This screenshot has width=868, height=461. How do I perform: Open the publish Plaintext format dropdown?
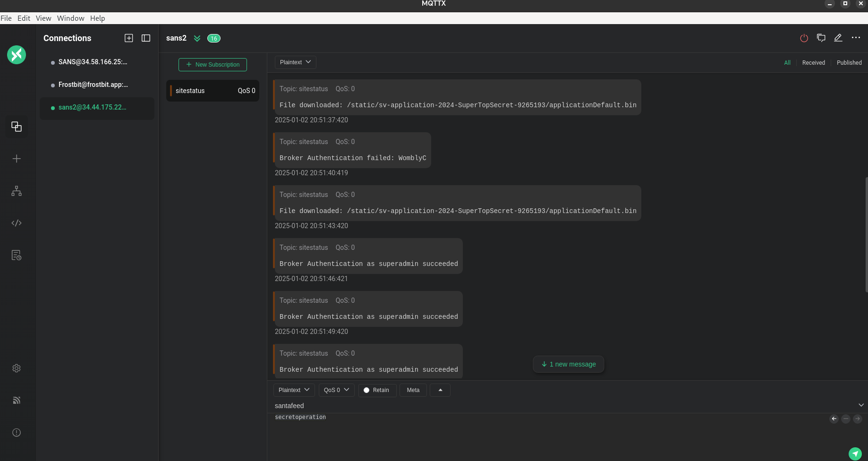click(x=294, y=390)
